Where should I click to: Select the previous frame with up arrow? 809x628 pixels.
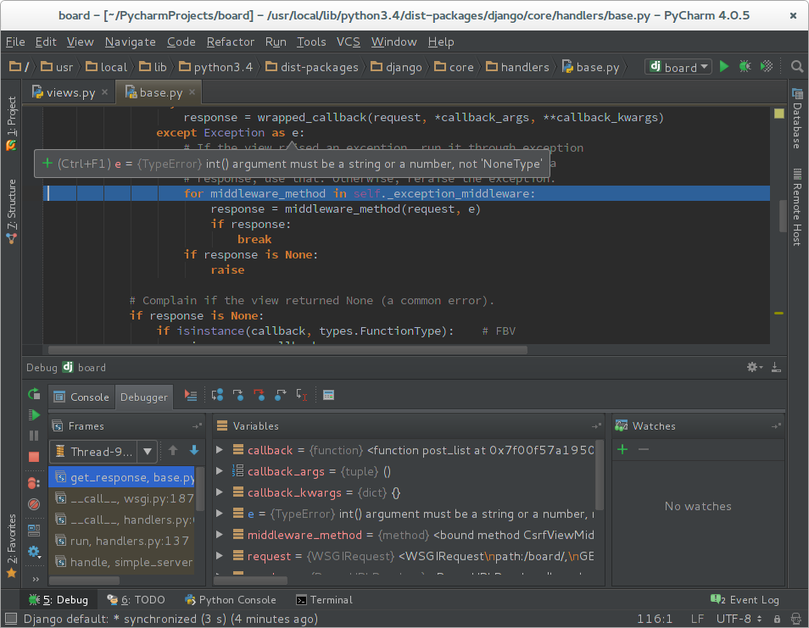pyautogui.click(x=173, y=450)
